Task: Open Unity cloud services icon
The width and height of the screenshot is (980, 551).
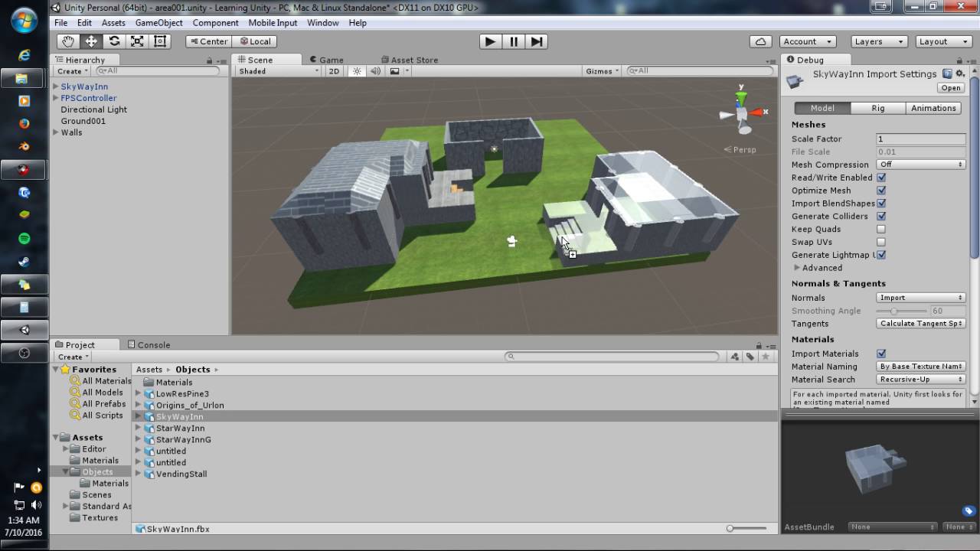Action: point(760,41)
